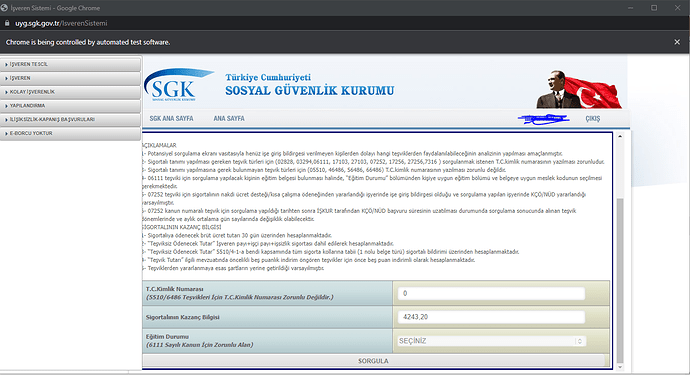690x375 pixels.
Task: Expand the KOLAY İŞVERENLİK section
Action: 70,92
